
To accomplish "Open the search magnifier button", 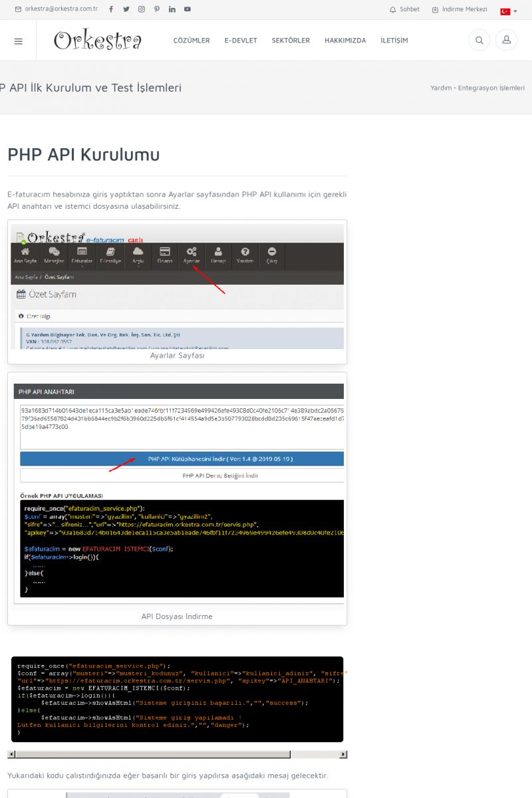I will coord(479,41).
